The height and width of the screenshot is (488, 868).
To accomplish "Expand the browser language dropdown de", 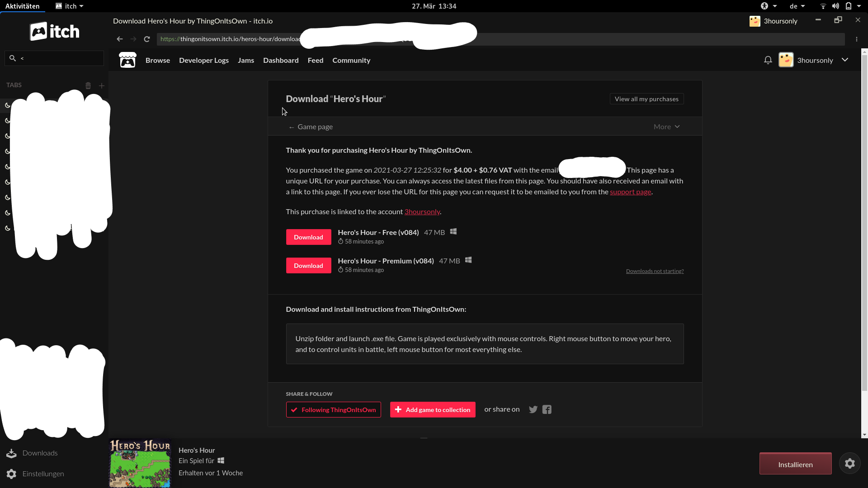I will tap(797, 6).
